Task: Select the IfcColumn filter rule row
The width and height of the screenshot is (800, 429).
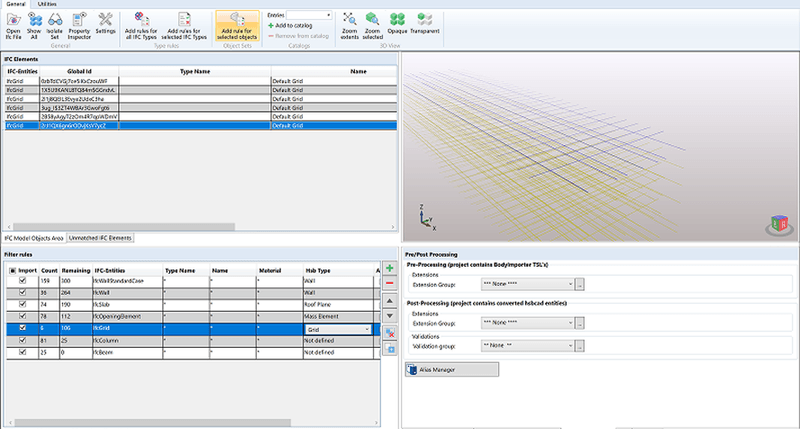Action: (x=193, y=340)
